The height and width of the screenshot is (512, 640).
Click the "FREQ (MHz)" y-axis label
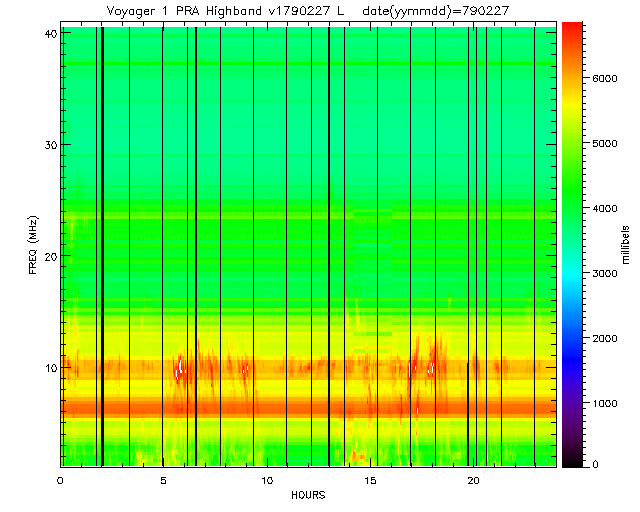pyautogui.click(x=33, y=245)
